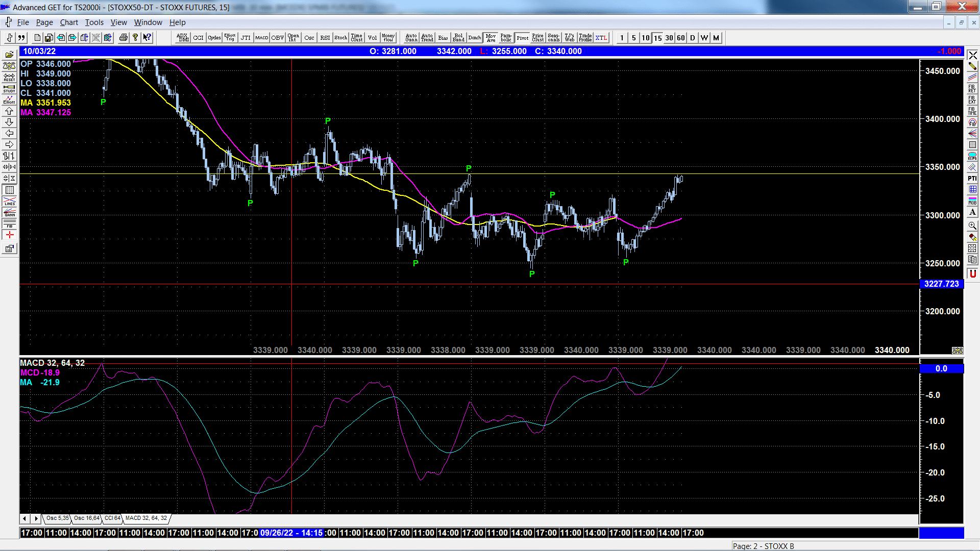Viewport: 980px width, 551px height.
Task: Switch to Osc 16,64 indicator tab
Action: [86, 518]
